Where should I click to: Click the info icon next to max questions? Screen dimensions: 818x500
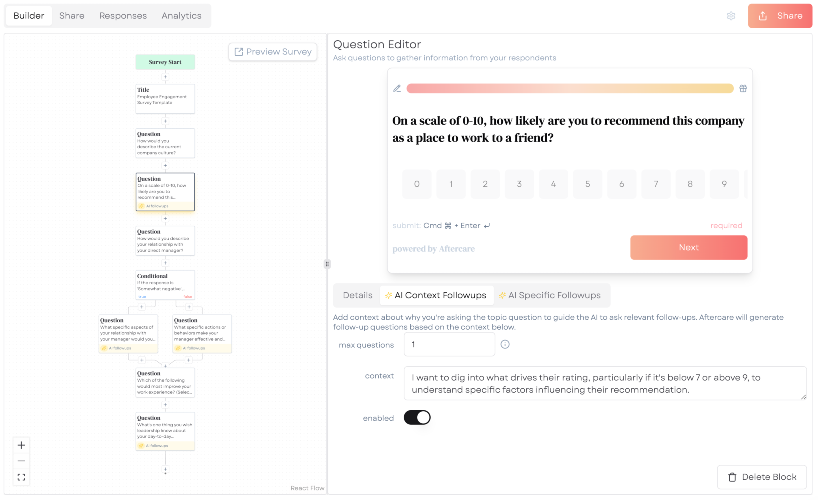point(505,344)
